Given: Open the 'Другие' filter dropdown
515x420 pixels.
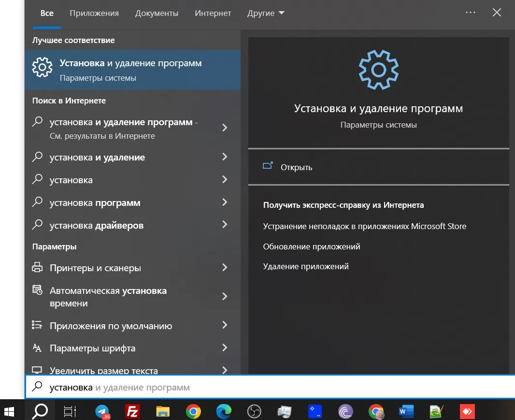Looking at the screenshot, I should [x=265, y=13].
